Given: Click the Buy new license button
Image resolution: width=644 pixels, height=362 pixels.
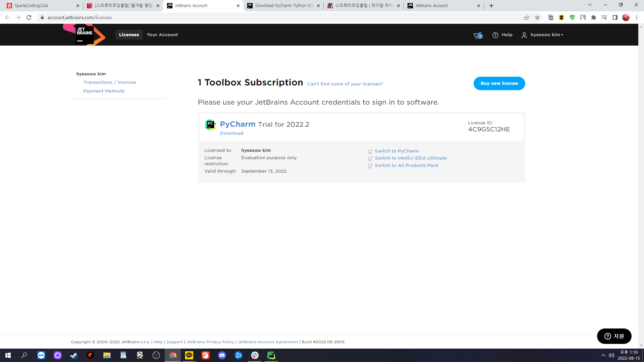Looking at the screenshot, I should (x=499, y=83).
